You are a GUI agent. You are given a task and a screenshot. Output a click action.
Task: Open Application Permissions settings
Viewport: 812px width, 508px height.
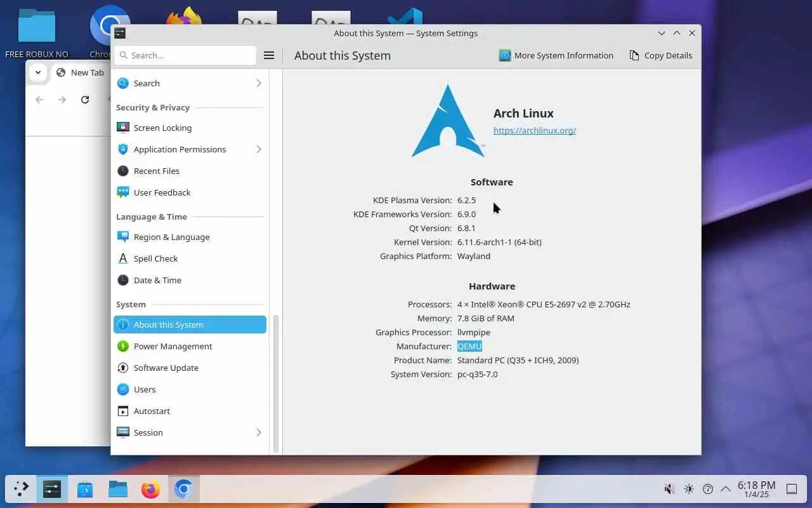point(190,149)
